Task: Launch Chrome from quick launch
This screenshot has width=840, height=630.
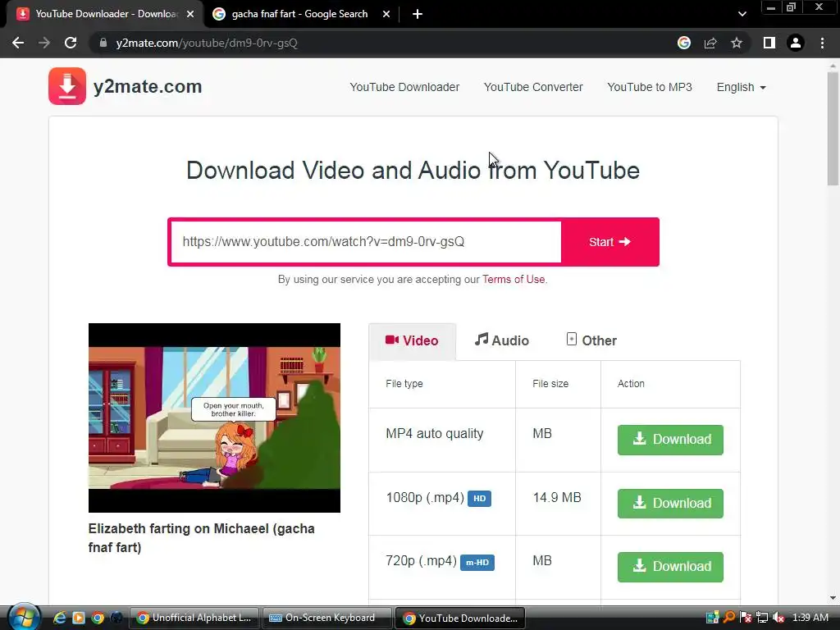Action: 97,618
